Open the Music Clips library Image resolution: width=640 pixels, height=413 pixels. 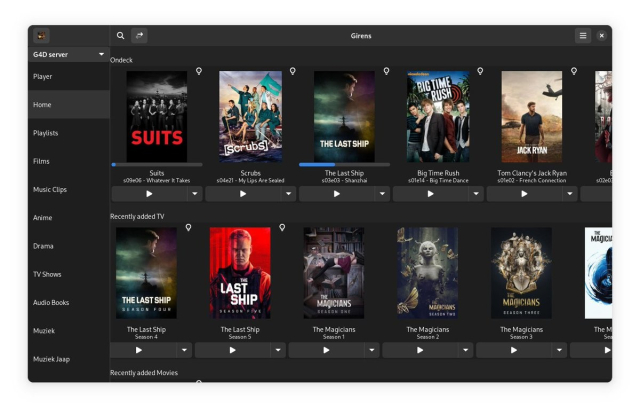69,189
